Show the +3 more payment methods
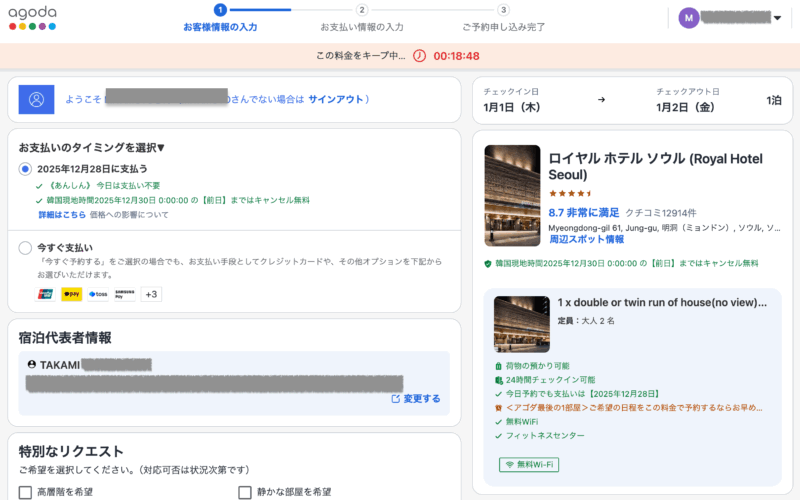This screenshot has height=500, width=800. [151, 294]
